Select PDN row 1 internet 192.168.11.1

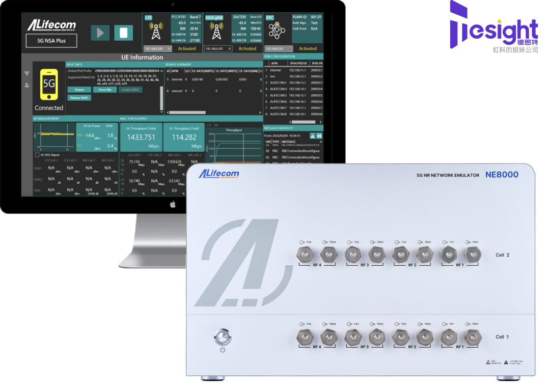tap(294, 70)
